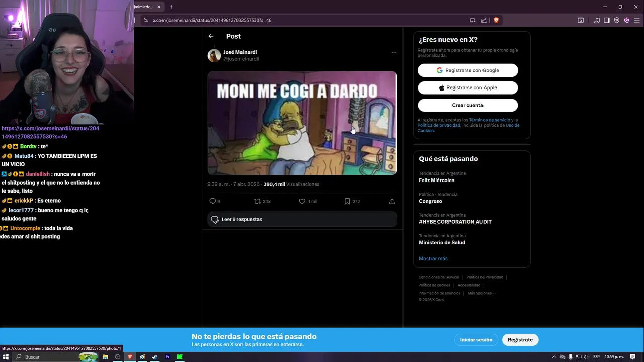
Task: Open Información de anuncios footer link
Action: pyautogui.click(x=439, y=293)
